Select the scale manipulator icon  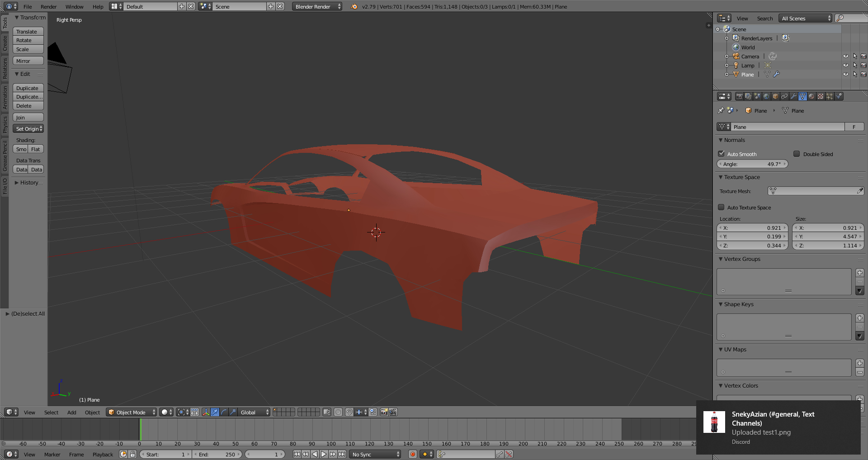(233, 412)
